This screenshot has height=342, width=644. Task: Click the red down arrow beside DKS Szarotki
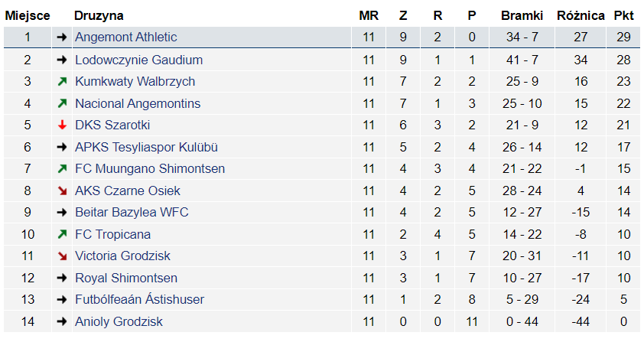coord(62,125)
